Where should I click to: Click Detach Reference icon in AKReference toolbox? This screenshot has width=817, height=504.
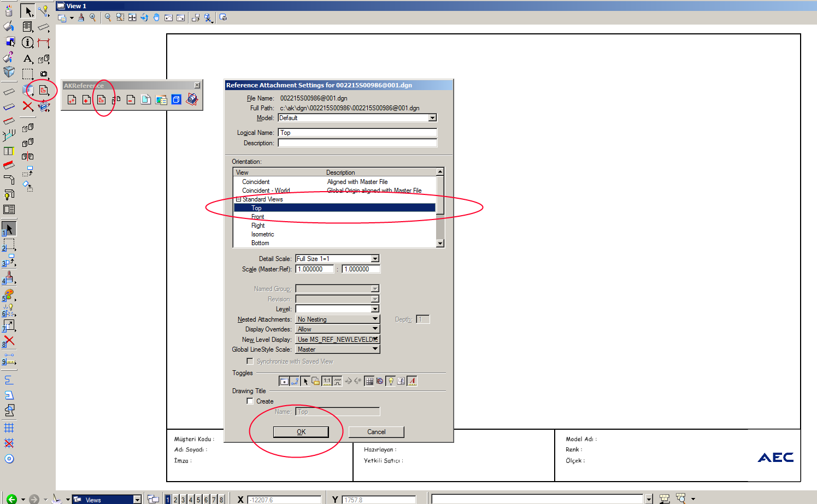(131, 100)
